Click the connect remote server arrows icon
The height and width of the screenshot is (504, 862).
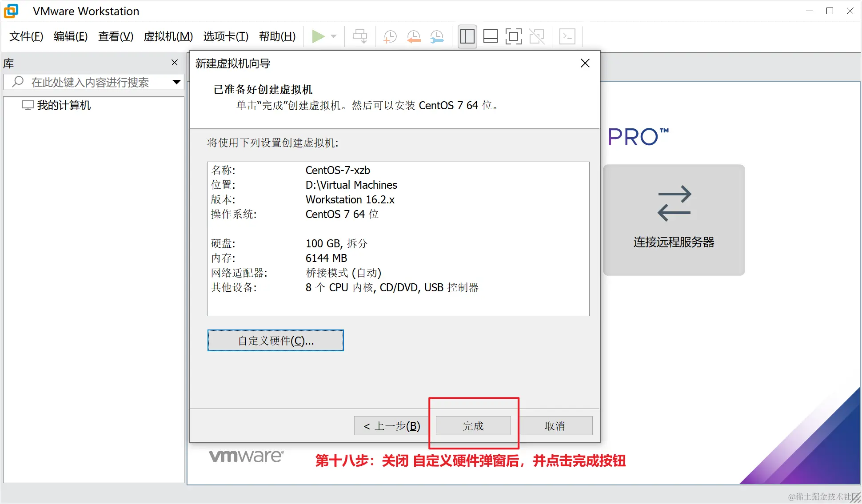(674, 203)
